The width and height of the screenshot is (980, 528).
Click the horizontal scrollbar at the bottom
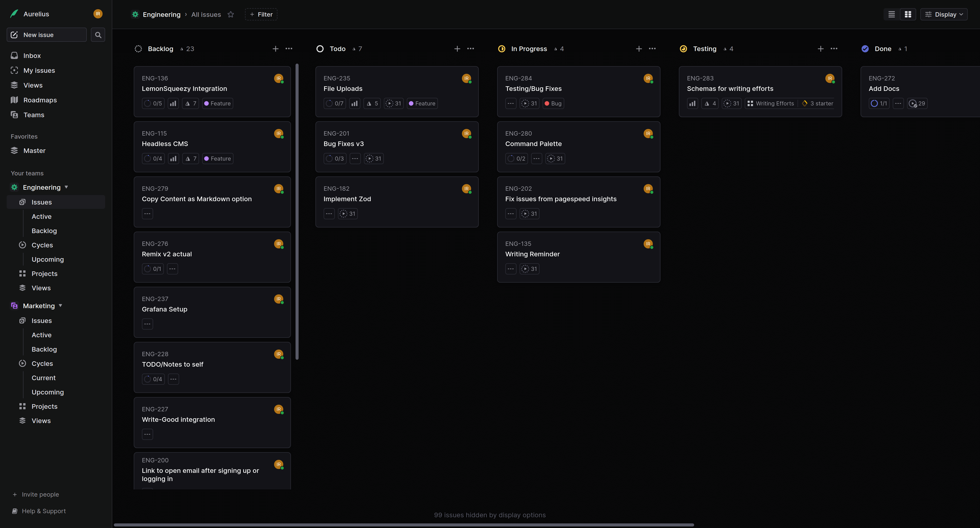(403, 525)
